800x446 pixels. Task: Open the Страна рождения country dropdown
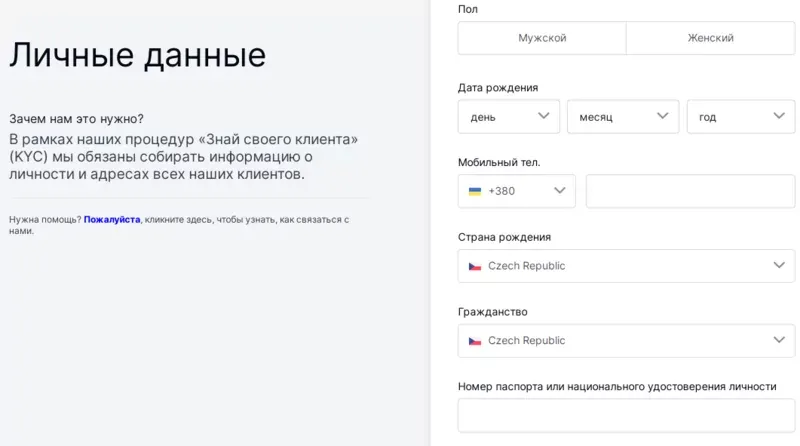(627, 266)
